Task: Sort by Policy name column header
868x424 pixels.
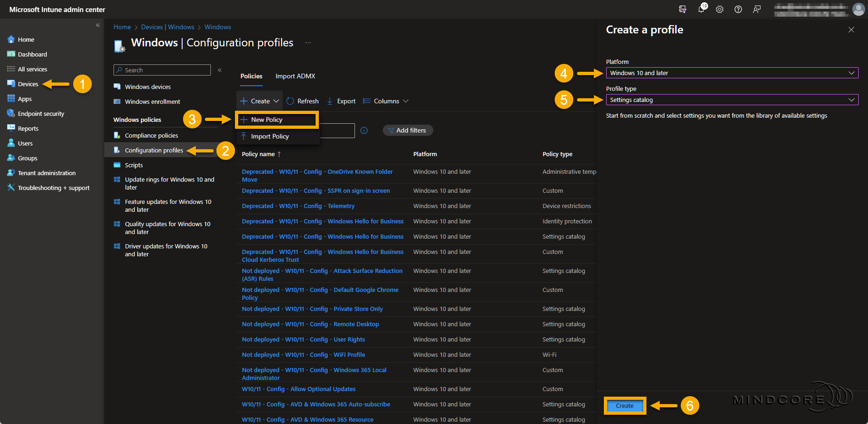Action: 258,154
